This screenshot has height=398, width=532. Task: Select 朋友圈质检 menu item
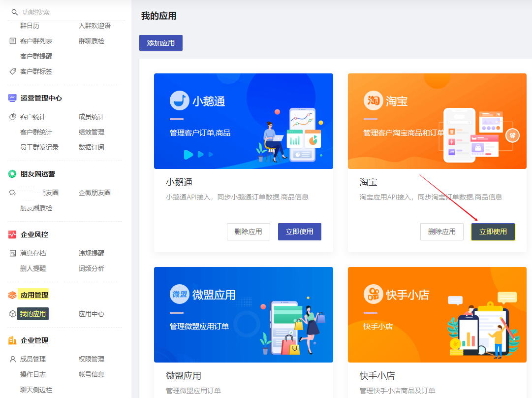pos(36,208)
